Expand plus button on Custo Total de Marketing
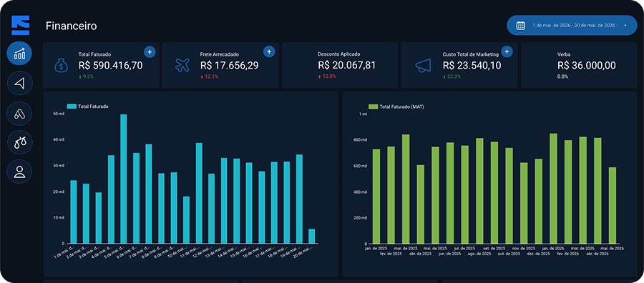The width and height of the screenshot is (644, 283). pos(507,51)
